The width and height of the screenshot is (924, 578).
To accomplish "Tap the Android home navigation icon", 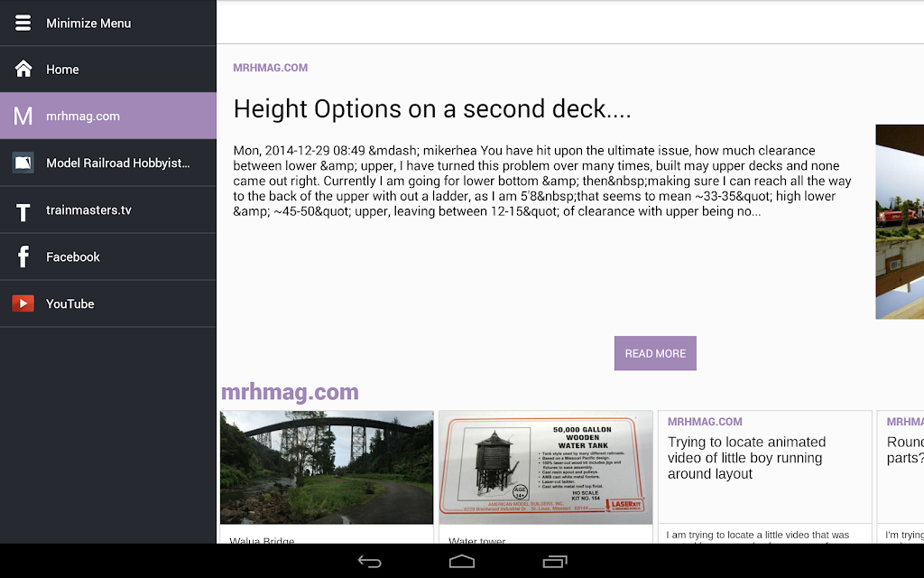I will tap(462, 562).
